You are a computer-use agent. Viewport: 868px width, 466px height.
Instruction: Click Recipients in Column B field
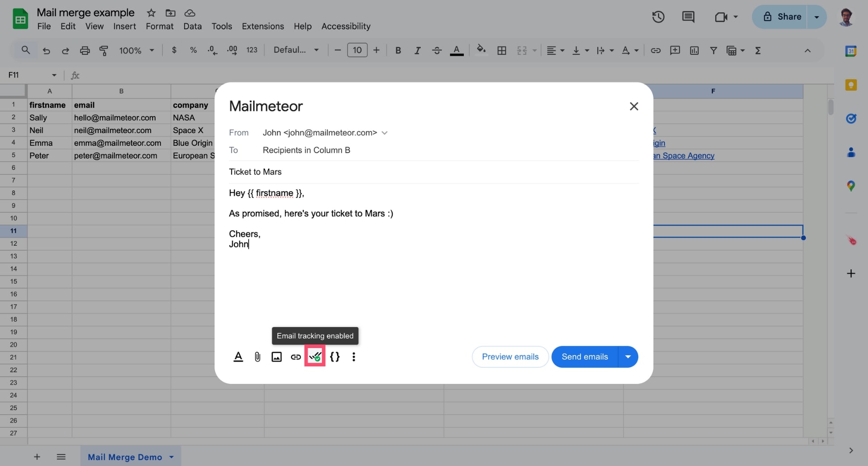tap(306, 150)
